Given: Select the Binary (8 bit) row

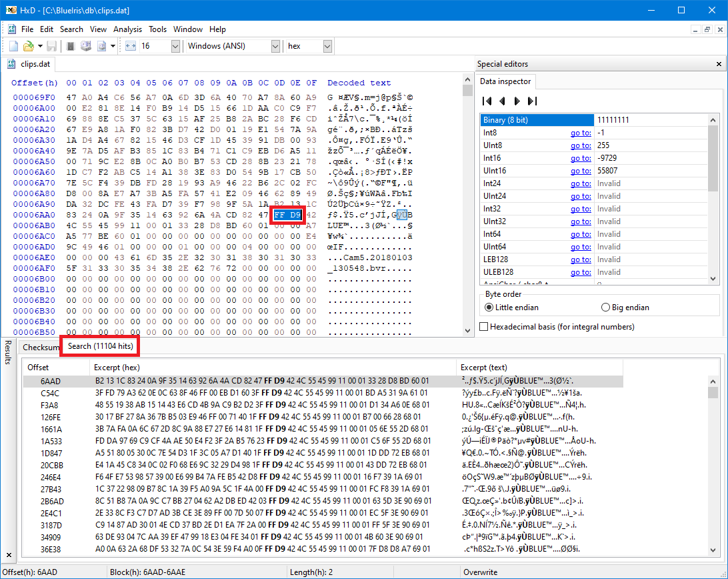Looking at the screenshot, I should (594, 120).
